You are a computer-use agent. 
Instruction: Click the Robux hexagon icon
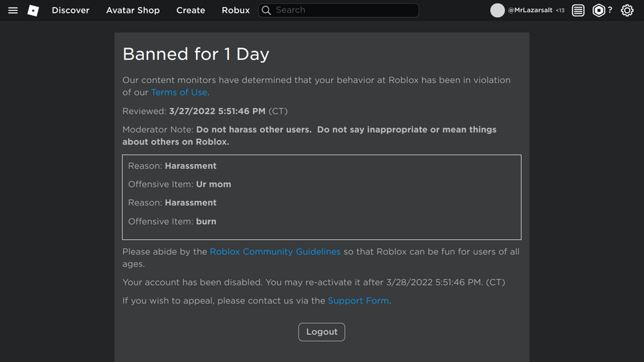[x=599, y=11]
